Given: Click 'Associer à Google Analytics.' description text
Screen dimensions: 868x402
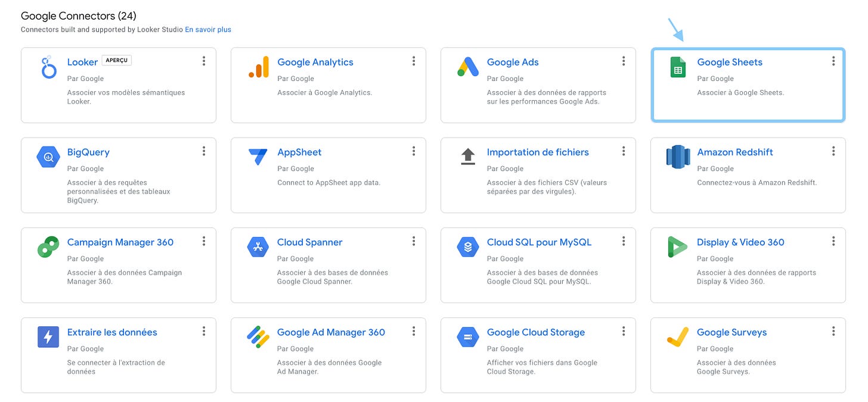Looking at the screenshot, I should (x=324, y=92).
